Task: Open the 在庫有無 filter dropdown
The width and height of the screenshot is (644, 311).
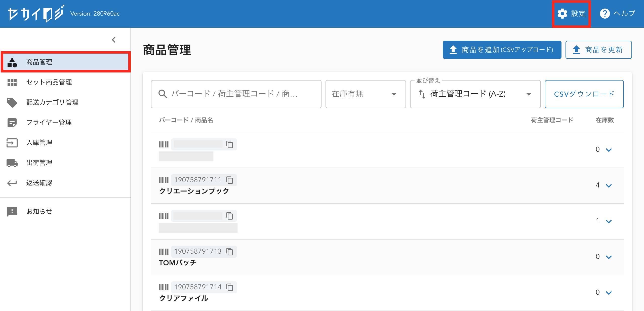Action: tap(365, 94)
